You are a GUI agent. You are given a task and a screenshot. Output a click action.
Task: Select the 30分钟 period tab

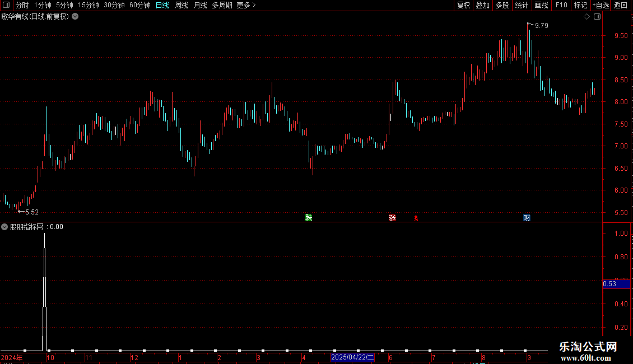114,5
